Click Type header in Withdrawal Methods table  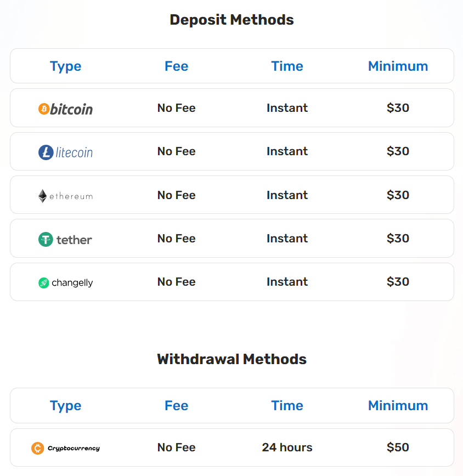point(65,406)
